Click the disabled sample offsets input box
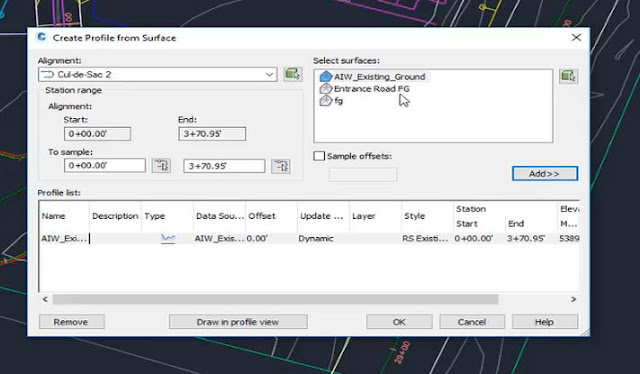Image resolution: width=640 pixels, height=374 pixels. pos(363,174)
